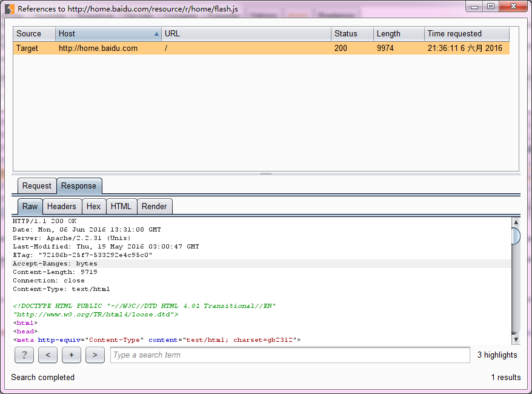
Task: Sort by Status column header
Action: pyautogui.click(x=353, y=34)
